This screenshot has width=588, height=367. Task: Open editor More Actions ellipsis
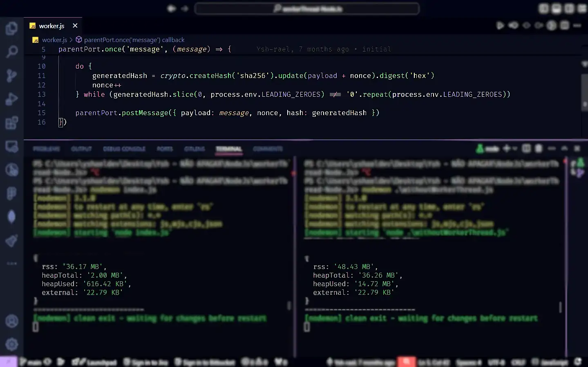577,26
